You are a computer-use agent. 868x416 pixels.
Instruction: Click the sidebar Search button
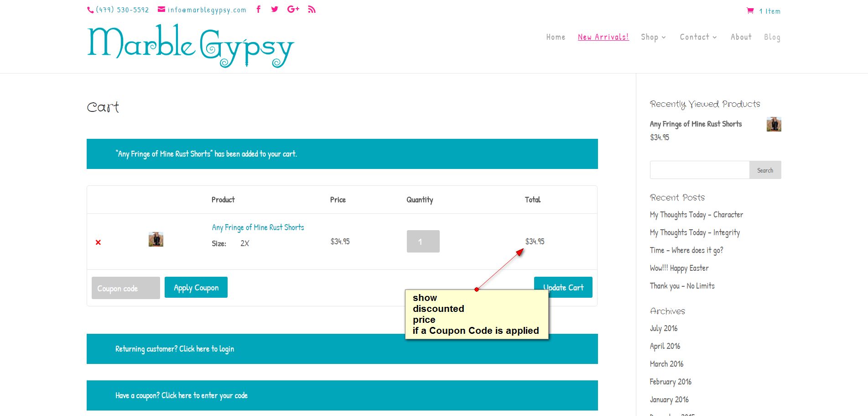[x=765, y=170]
